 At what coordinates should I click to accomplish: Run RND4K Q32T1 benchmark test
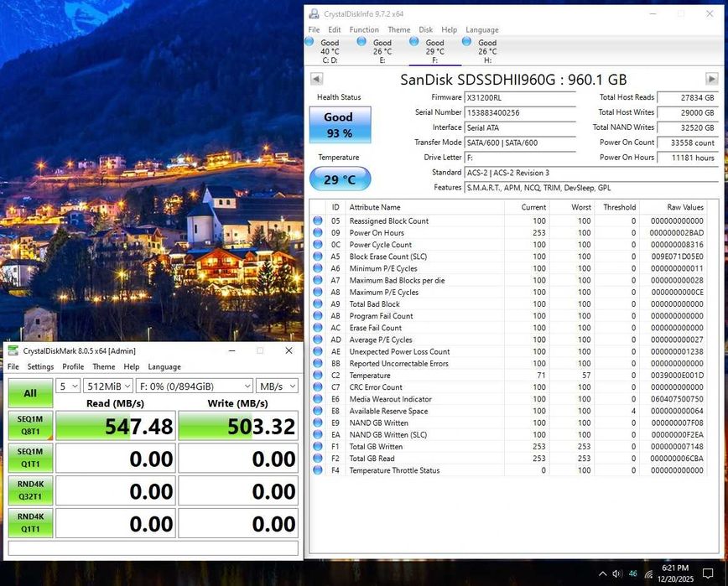(31, 490)
